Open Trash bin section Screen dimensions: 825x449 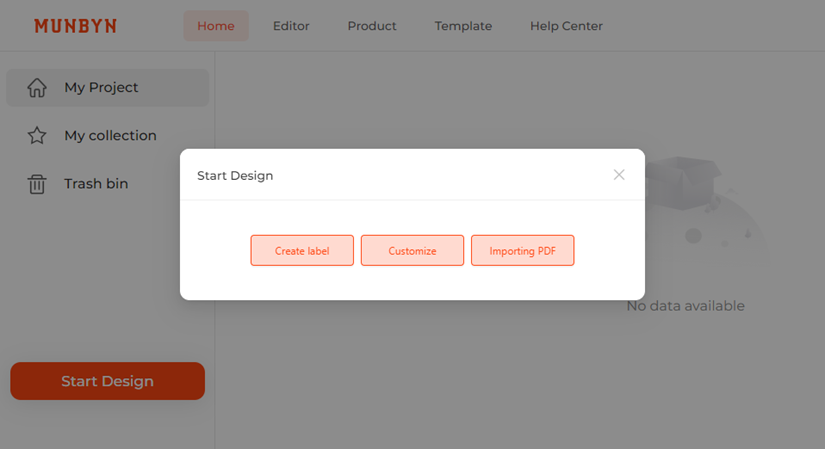[x=107, y=184]
